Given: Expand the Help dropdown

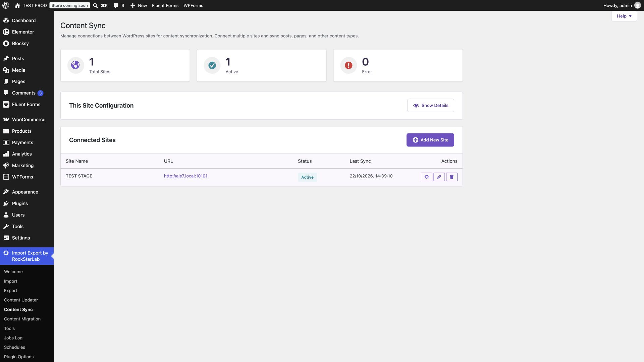Looking at the screenshot, I should 624,16.
